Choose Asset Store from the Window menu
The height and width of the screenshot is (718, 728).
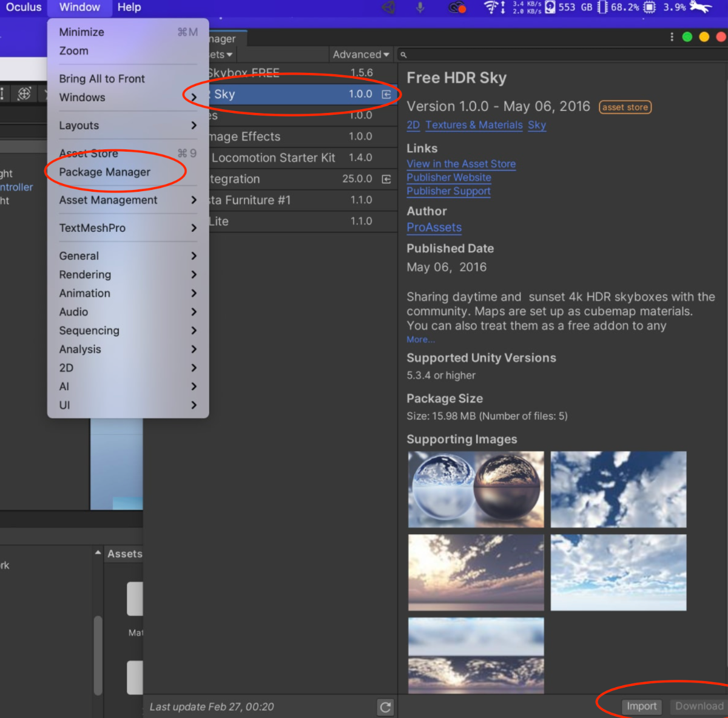128,154
